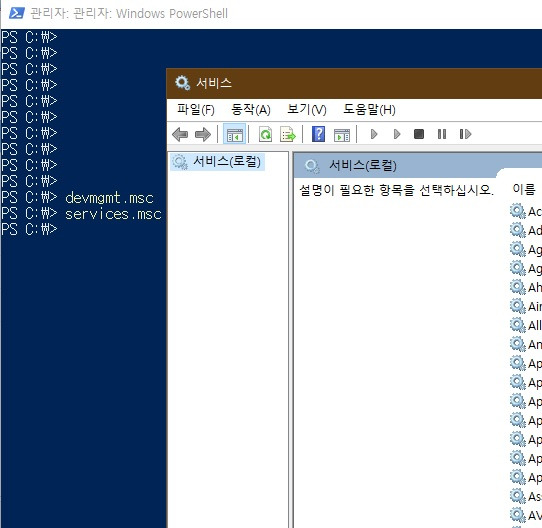This screenshot has width=542, height=528.
Task: Click the 서비스 window title bar
Action: click(x=354, y=83)
